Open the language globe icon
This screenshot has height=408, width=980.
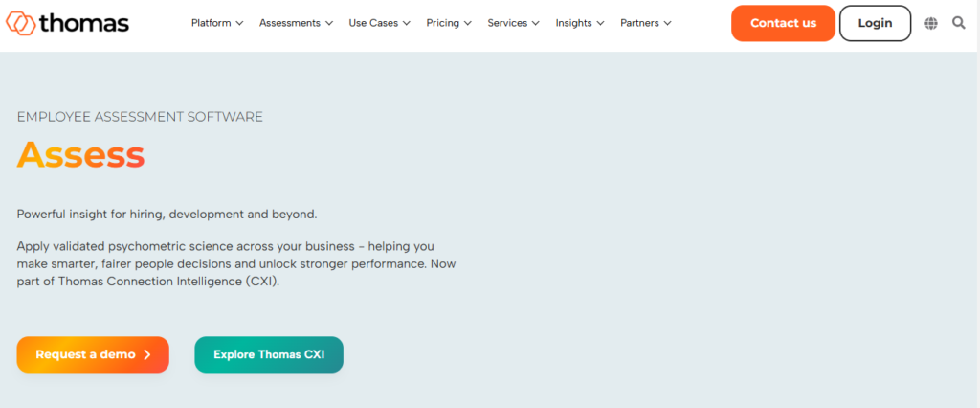pyautogui.click(x=931, y=23)
